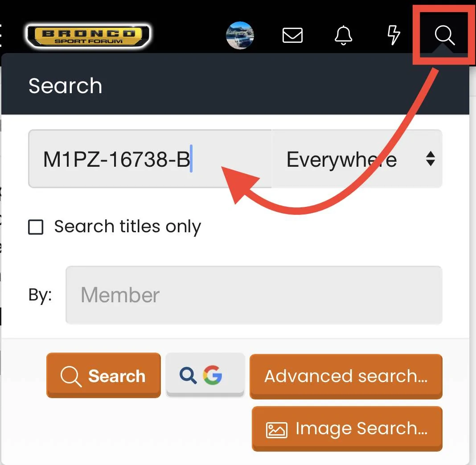The width and height of the screenshot is (476, 465).
Task: Click the colorful Google G logo
Action: pyautogui.click(x=213, y=375)
